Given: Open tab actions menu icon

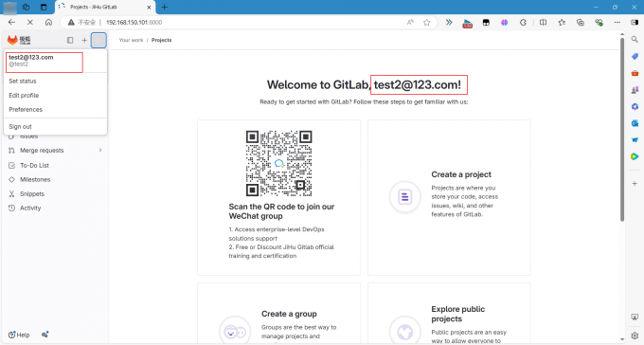Looking at the screenshot, I should coord(44,7).
